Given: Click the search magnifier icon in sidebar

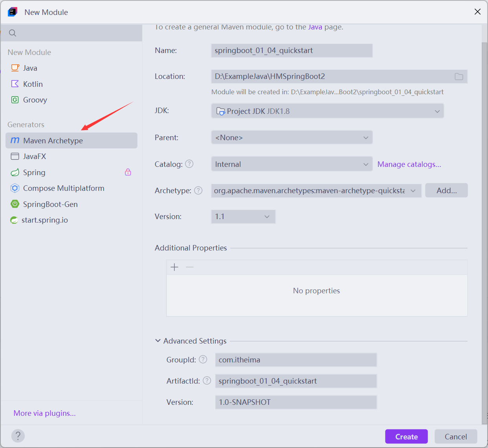Looking at the screenshot, I should 13,33.
